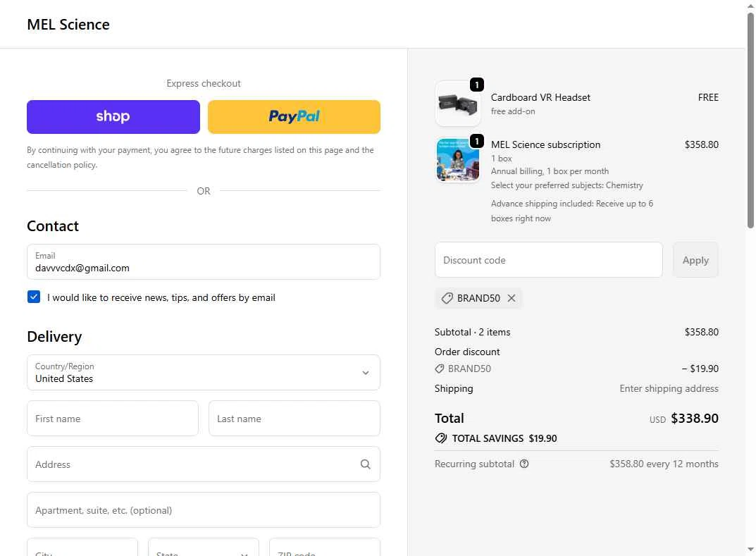756x556 pixels.
Task: Click the "Delivery" section heading
Action: pos(54,337)
